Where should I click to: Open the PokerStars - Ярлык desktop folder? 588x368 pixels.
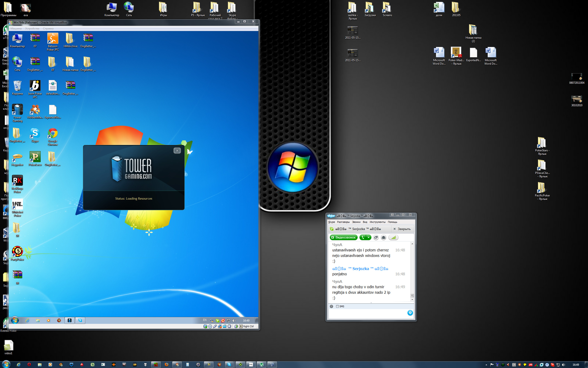542,146
